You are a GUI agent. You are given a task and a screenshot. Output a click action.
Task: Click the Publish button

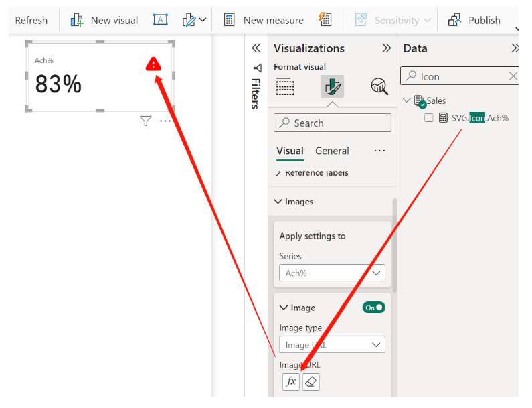tap(474, 20)
